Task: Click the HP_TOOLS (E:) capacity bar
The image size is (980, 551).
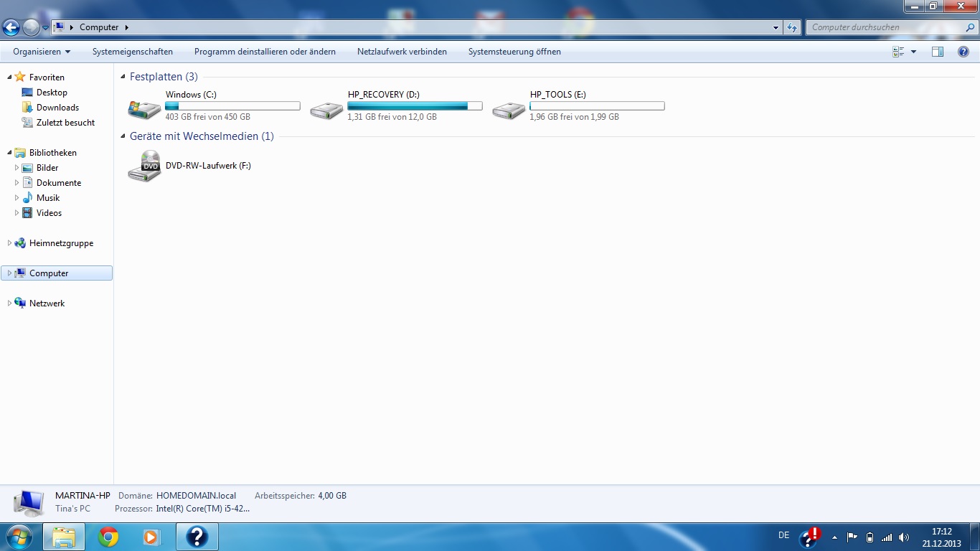Action: [x=597, y=106]
